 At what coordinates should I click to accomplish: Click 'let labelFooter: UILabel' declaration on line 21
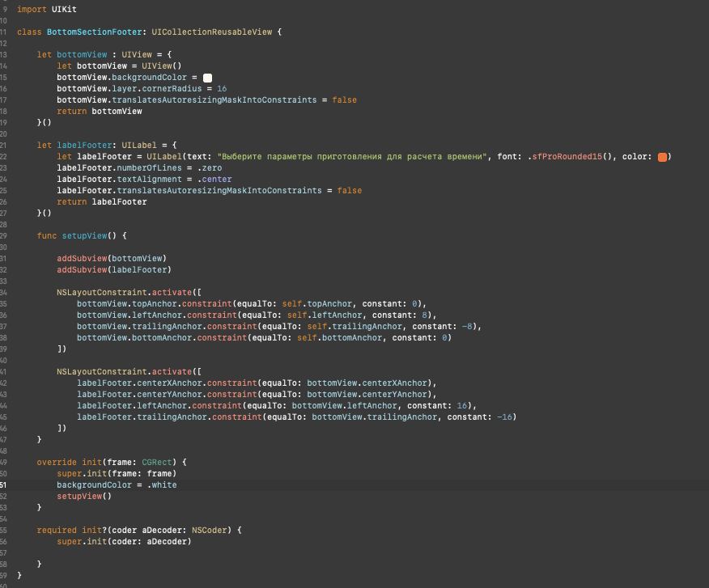coord(107,146)
